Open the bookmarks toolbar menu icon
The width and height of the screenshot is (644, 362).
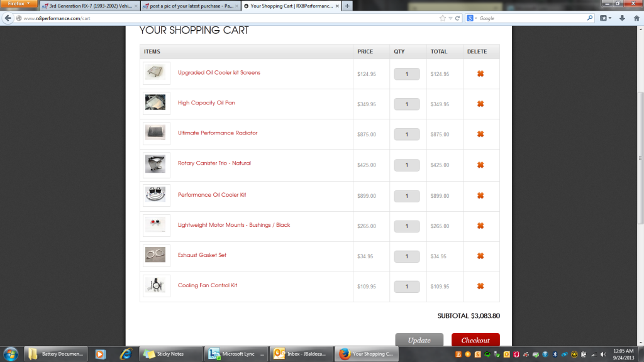coord(606,18)
